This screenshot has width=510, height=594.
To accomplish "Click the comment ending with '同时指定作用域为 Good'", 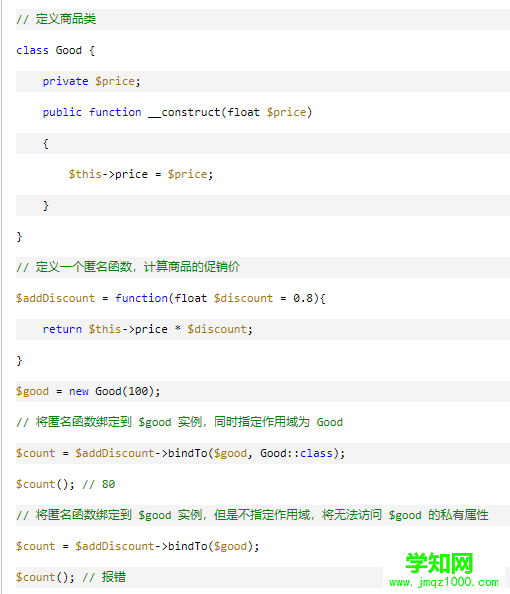I will [179, 422].
